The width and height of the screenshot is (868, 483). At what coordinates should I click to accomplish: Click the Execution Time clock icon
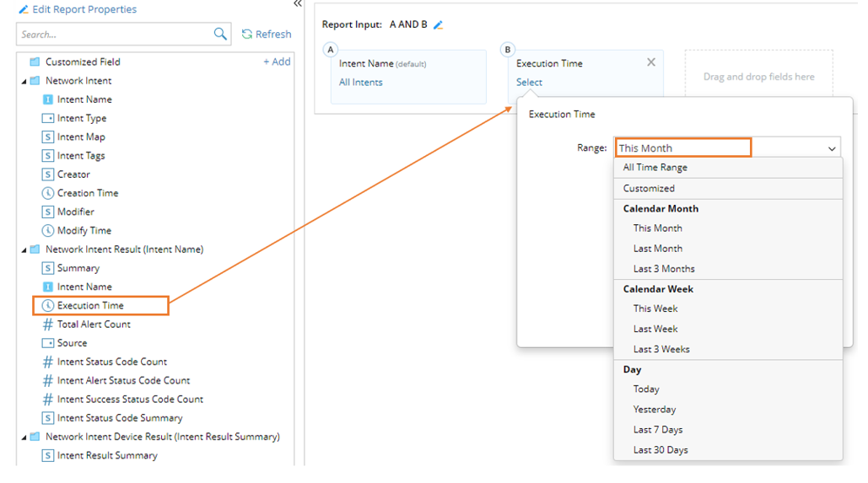coord(48,305)
